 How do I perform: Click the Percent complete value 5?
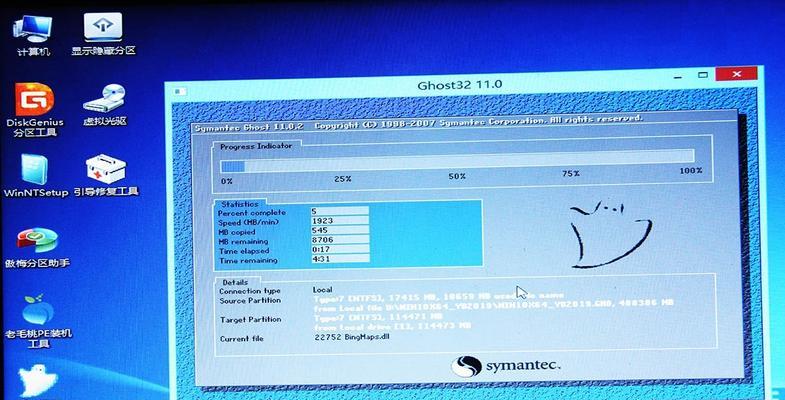339,211
